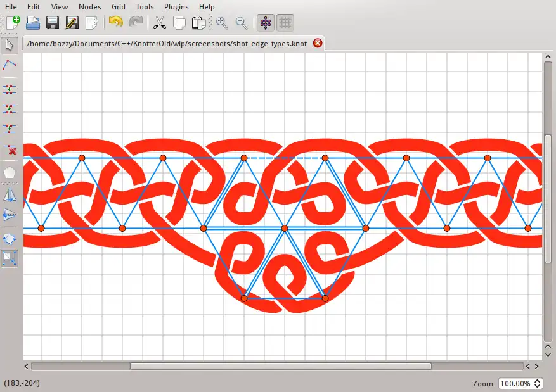Click the dashed edge between top nodes
This screenshot has width=556, height=392.
(285, 158)
